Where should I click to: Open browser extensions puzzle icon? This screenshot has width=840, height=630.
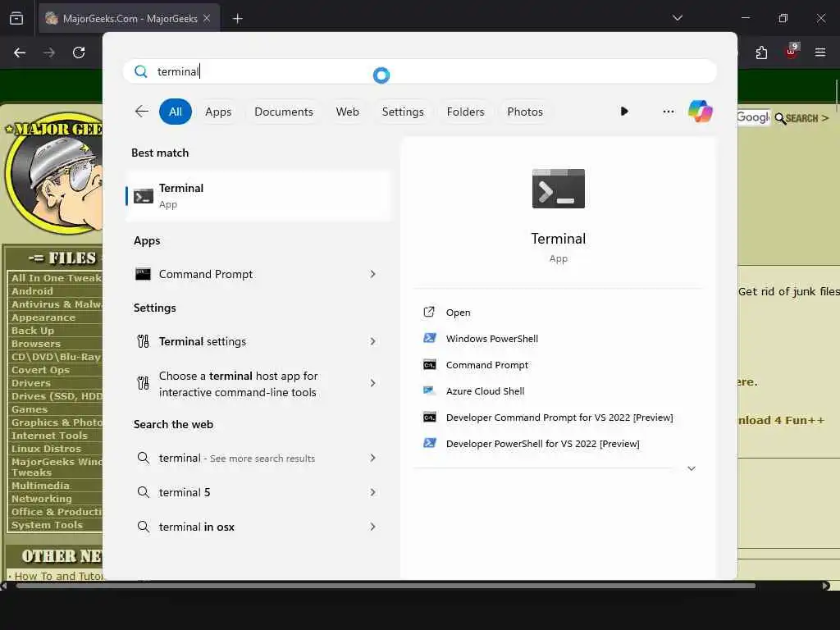761,52
